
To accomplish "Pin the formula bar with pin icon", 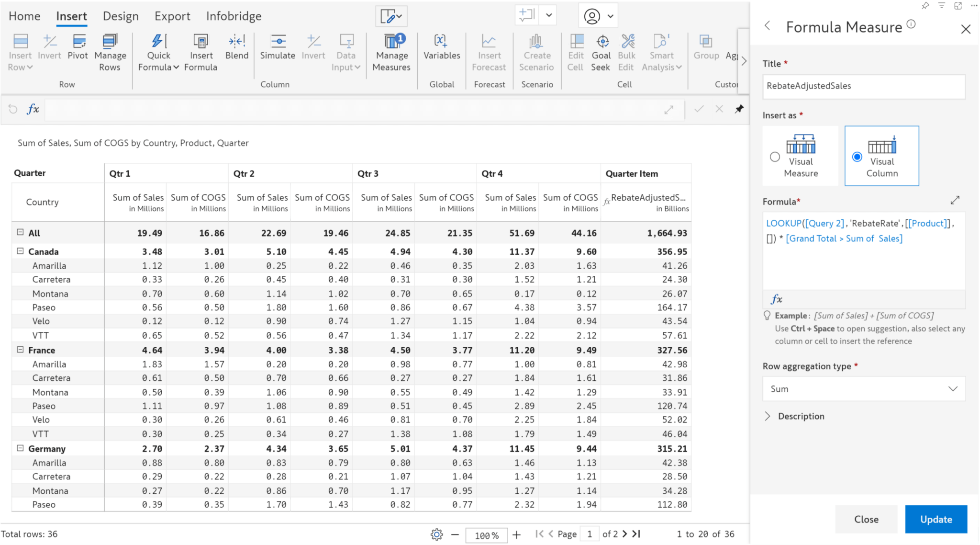I will [x=739, y=109].
